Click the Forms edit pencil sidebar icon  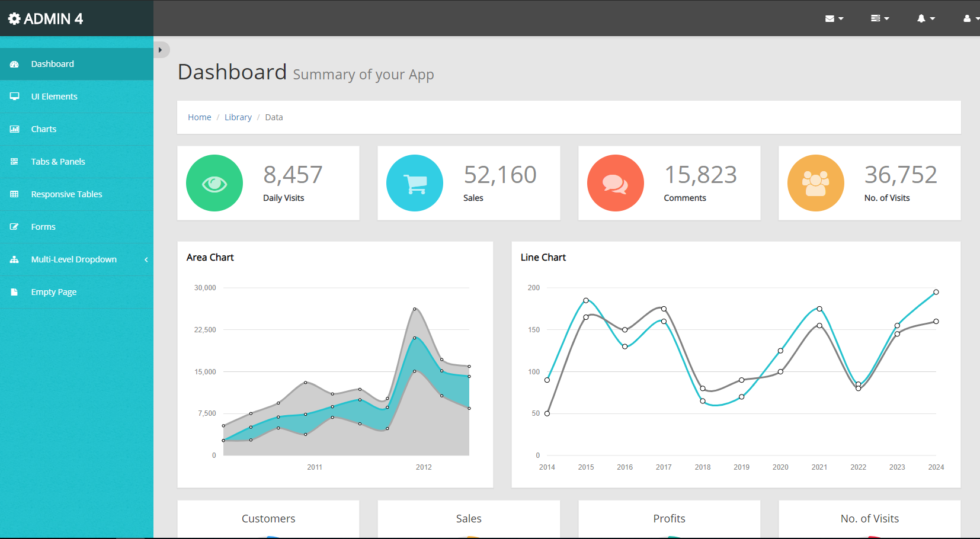coord(14,227)
